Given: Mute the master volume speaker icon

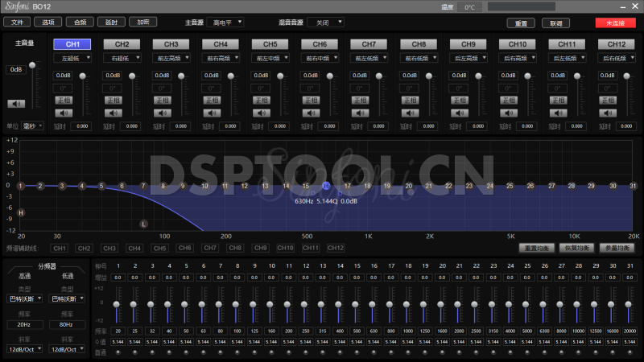Looking at the screenshot, I should (x=16, y=104).
